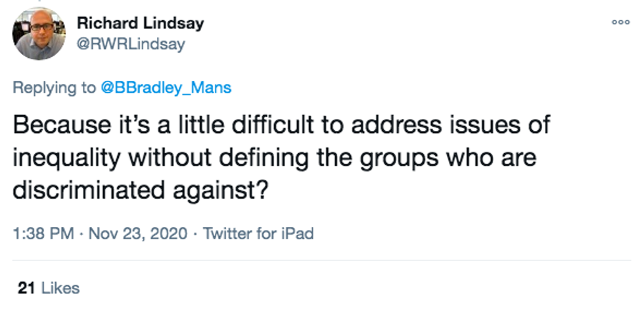Click the tweet's first line starting "Because"

[281, 124]
